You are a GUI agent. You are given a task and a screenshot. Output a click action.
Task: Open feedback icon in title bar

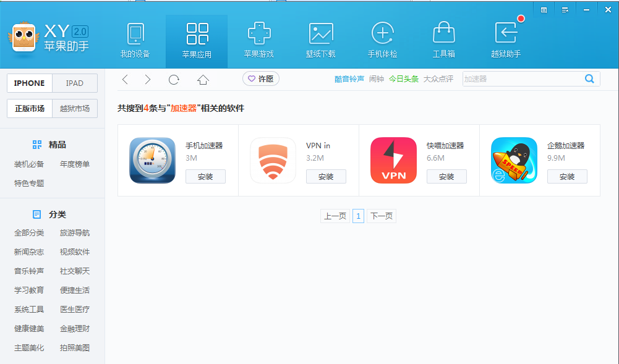544,10
